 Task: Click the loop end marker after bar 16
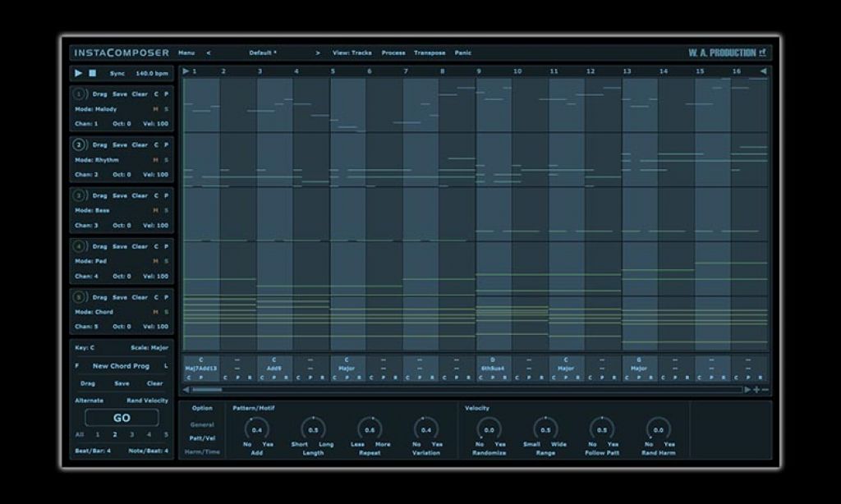763,71
